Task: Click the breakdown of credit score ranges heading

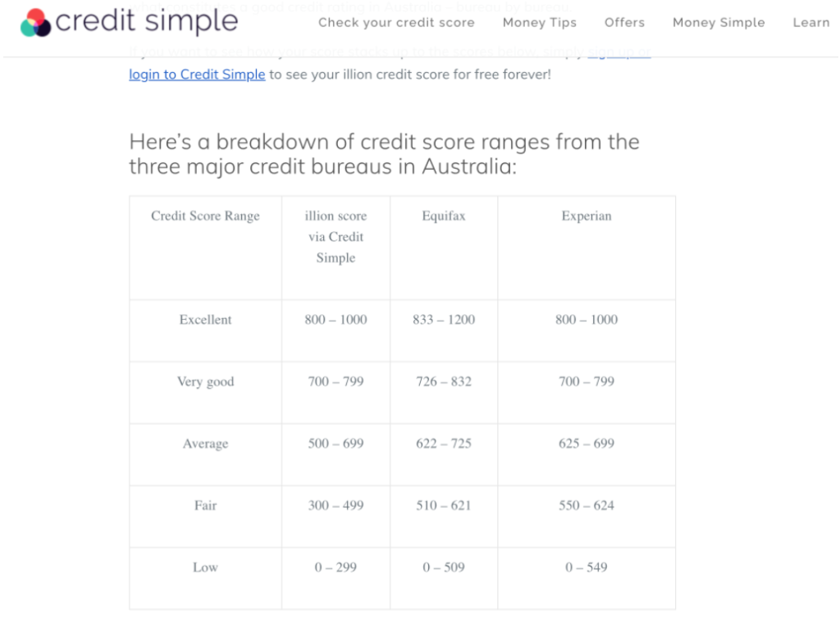Action: (384, 154)
